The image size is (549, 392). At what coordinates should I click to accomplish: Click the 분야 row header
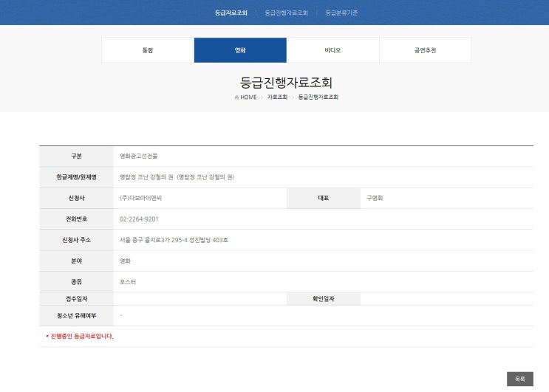click(x=76, y=261)
